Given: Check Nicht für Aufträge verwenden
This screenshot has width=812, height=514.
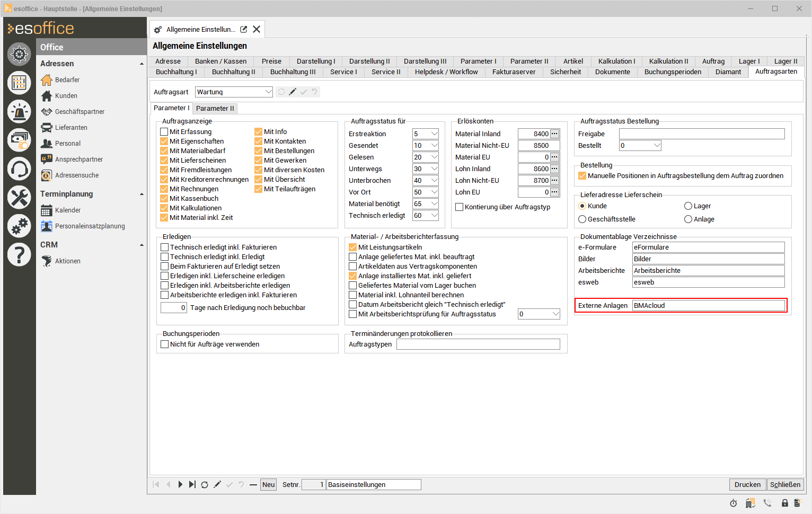Looking at the screenshot, I should (165, 344).
